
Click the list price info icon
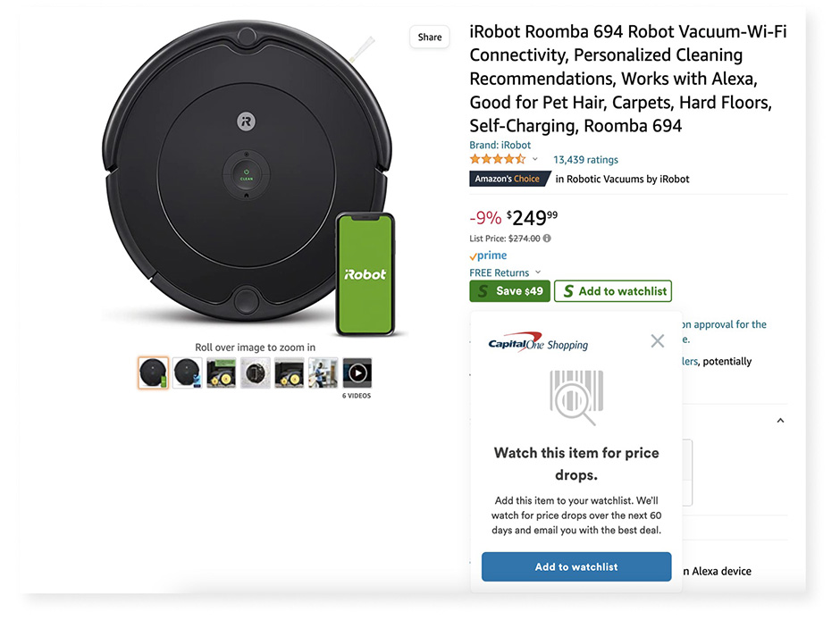547,239
